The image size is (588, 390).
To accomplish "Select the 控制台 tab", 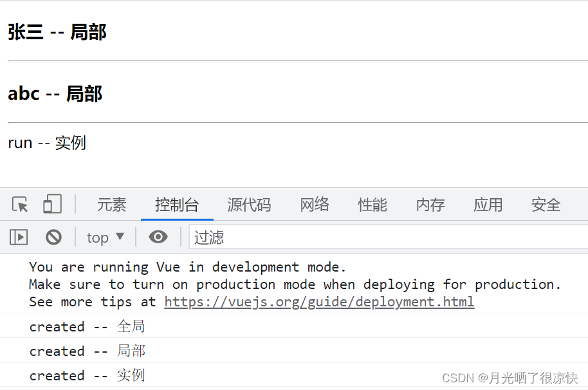I will click(x=177, y=205).
